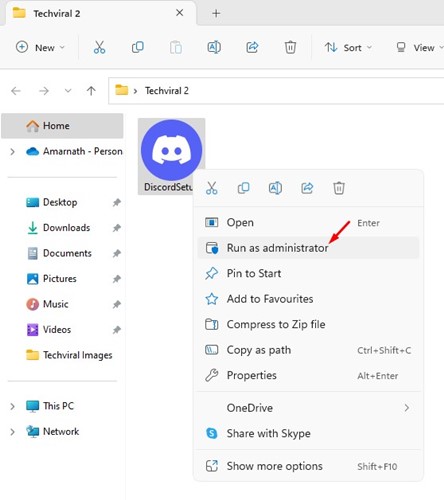
Task: Click the Copy icon in the top toolbar
Action: click(137, 47)
